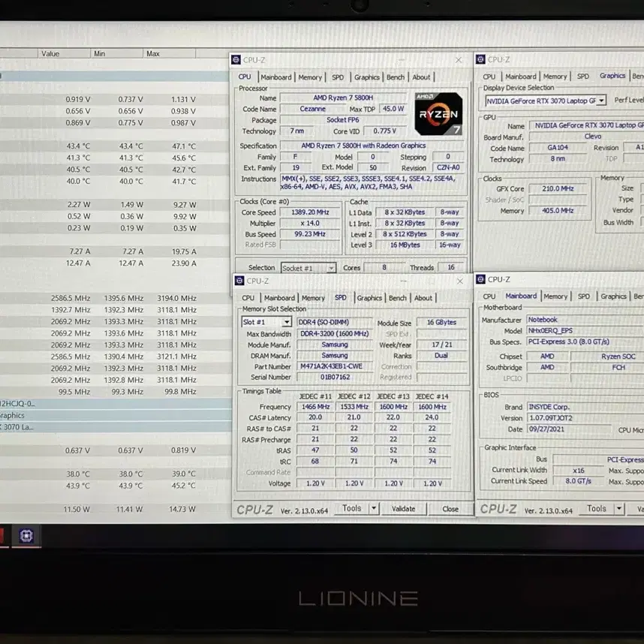Open Graphics tab in the SPD CPU-Z window
Image resolution: width=644 pixels, height=644 pixels.
tap(369, 298)
